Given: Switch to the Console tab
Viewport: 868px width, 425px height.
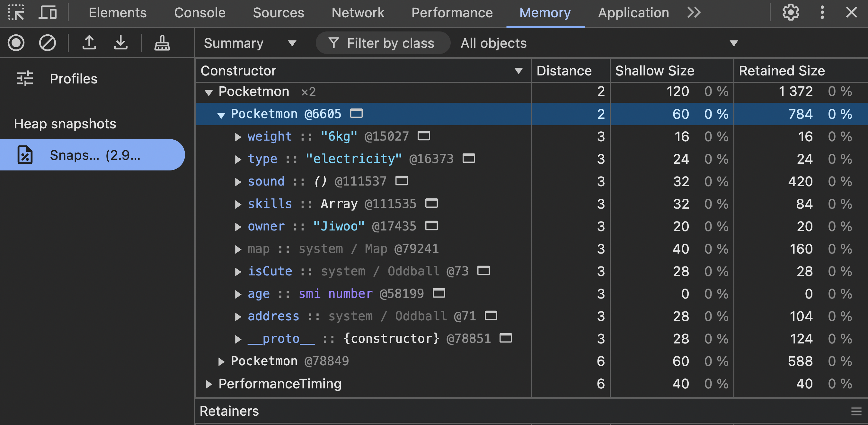Looking at the screenshot, I should point(199,13).
